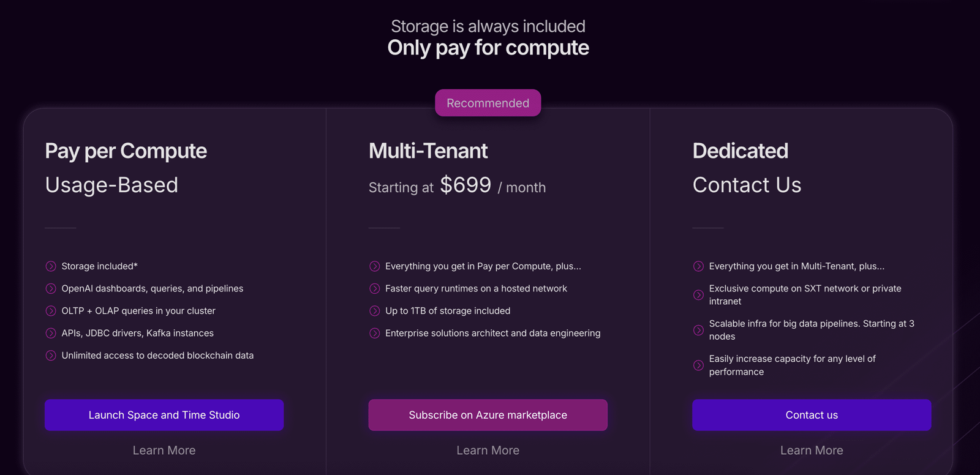Open Learn More under Pay per Compute
This screenshot has height=475, width=980.
pos(164,451)
